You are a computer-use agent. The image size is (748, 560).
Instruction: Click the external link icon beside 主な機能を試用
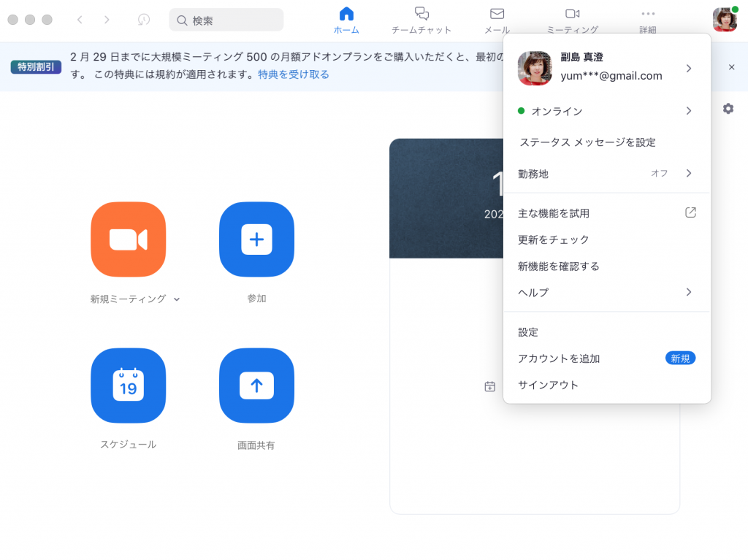(690, 212)
